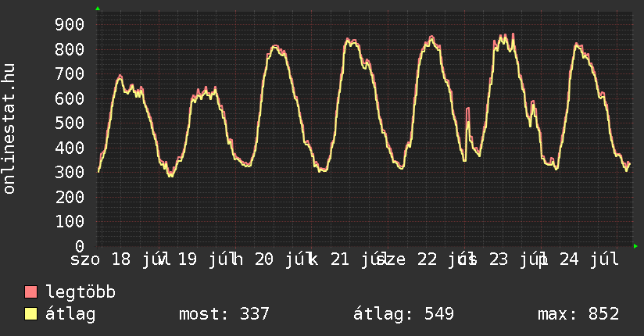Click the 500 y-axis label
The image size is (644, 336).
click(x=70, y=123)
